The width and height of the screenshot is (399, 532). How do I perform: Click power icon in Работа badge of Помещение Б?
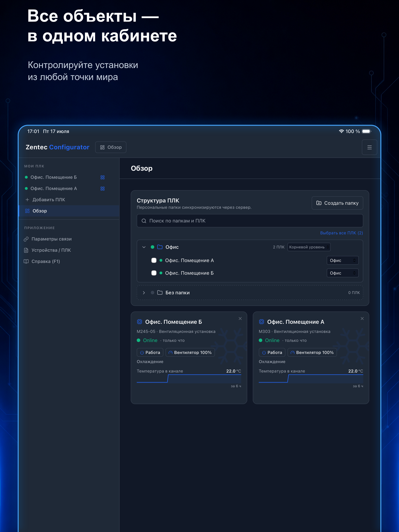pos(142,353)
